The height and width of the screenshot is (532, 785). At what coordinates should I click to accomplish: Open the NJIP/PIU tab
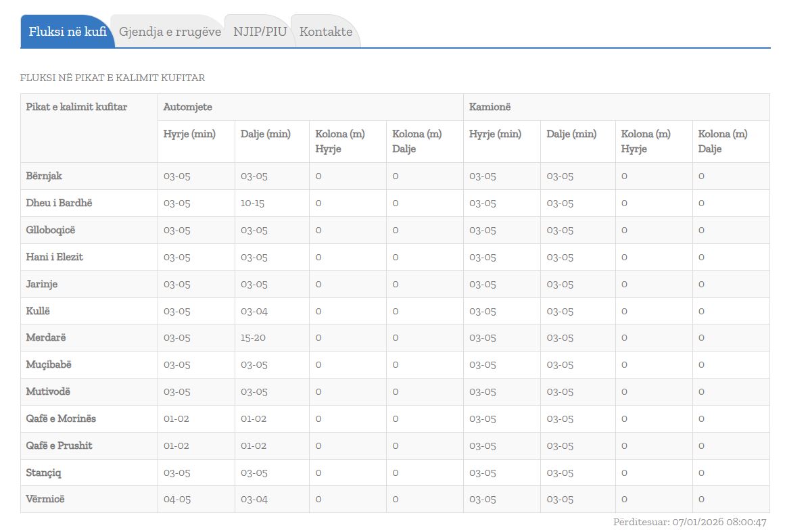260,32
